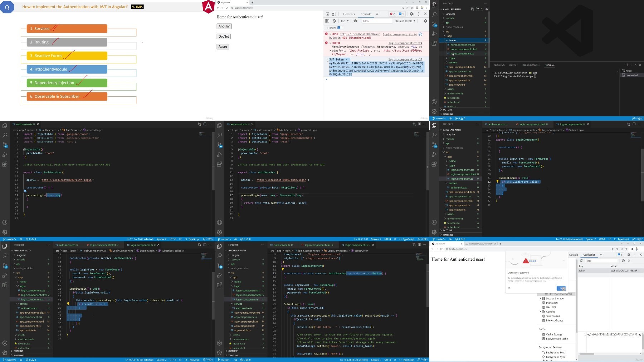Screen dimensions: 644x362
Task: Expand the Cookies storage node
Action: coord(541,312)
